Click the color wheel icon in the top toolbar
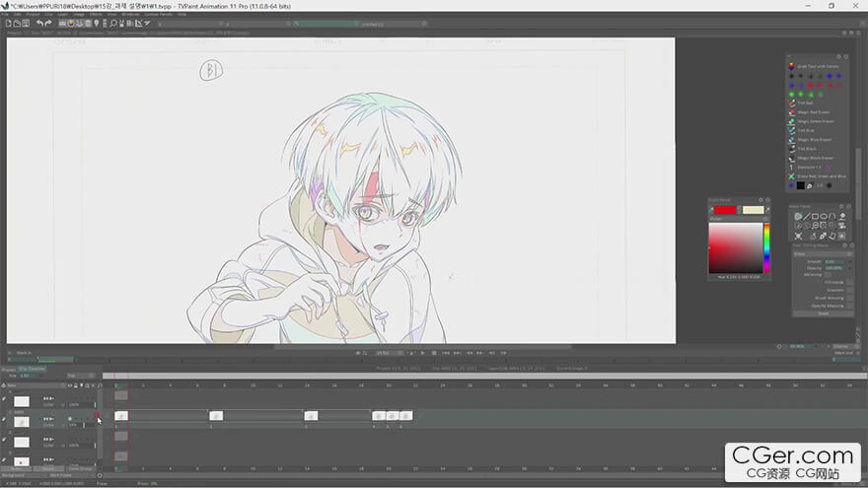The height and width of the screenshot is (488, 868). (x=71, y=24)
